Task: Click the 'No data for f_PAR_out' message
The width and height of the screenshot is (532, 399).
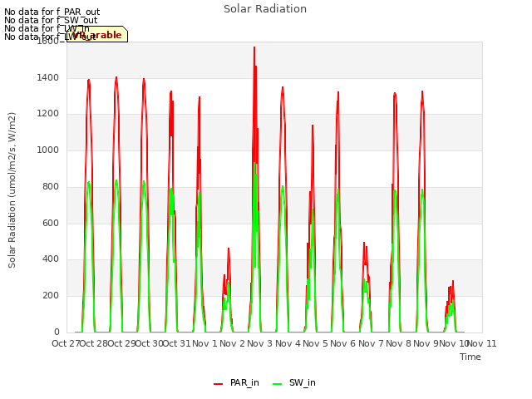Action: point(52,12)
